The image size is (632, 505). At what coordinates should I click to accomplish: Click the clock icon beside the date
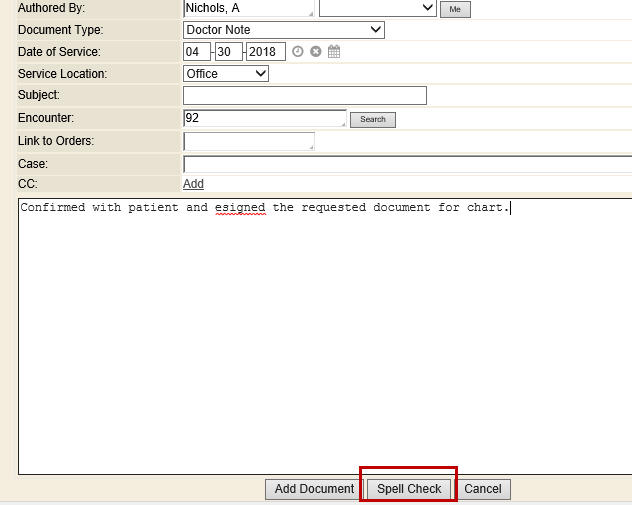pos(298,52)
